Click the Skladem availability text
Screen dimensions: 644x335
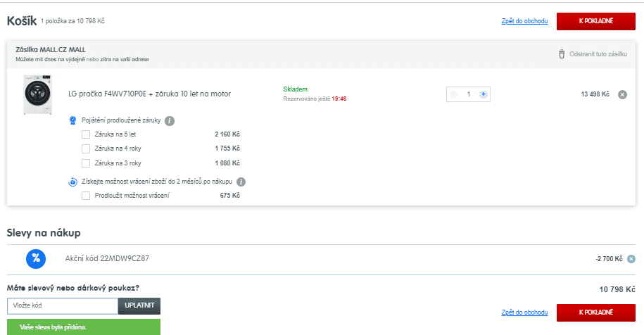296,89
